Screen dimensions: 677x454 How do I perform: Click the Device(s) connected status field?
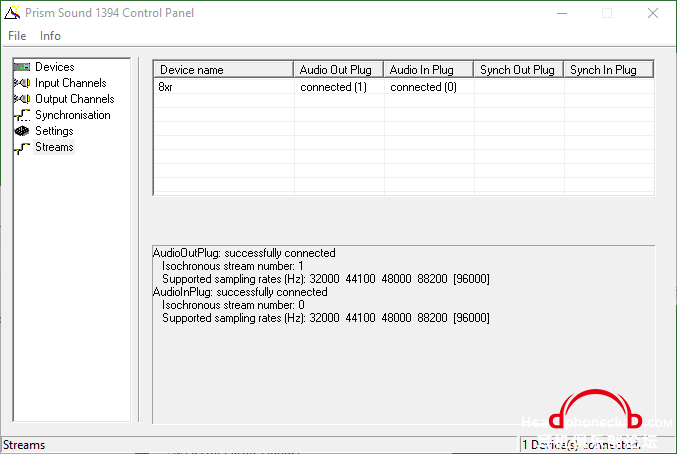click(x=597, y=445)
